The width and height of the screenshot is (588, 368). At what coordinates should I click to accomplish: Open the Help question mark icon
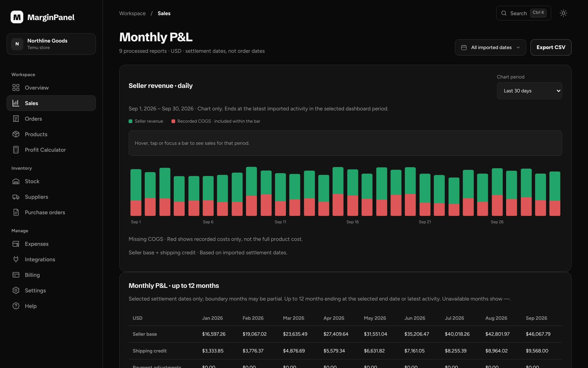(x=16, y=306)
